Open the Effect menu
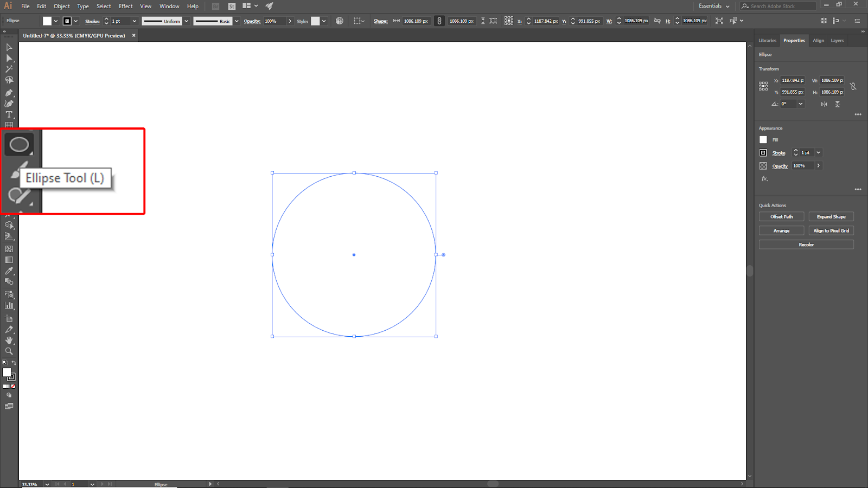This screenshot has height=488, width=868. (x=125, y=6)
